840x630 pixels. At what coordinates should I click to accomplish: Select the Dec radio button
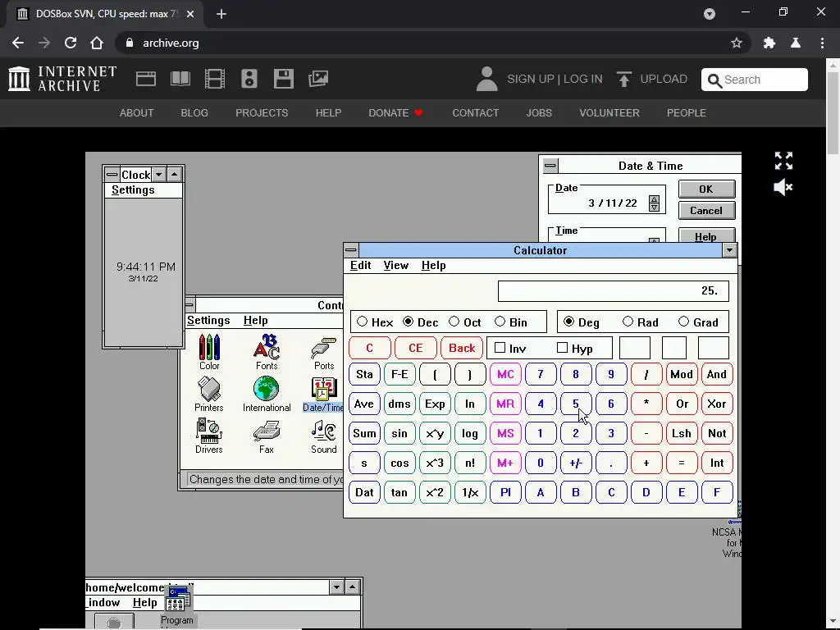pos(409,322)
